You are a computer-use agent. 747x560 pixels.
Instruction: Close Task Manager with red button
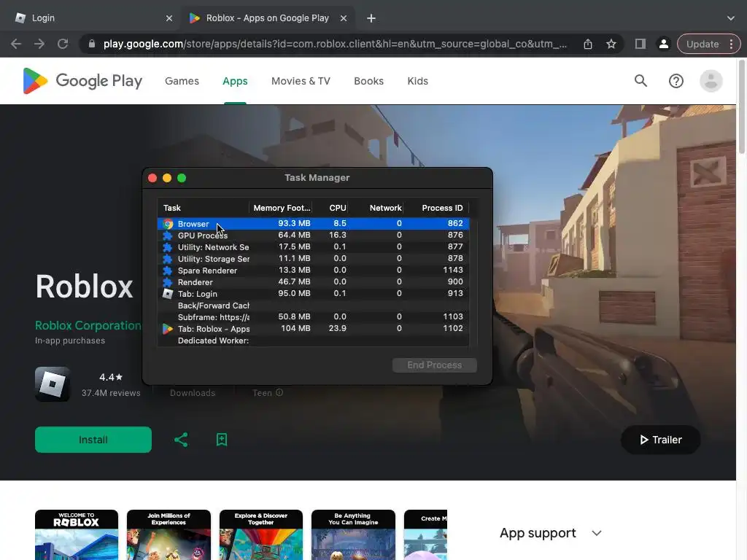point(152,178)
